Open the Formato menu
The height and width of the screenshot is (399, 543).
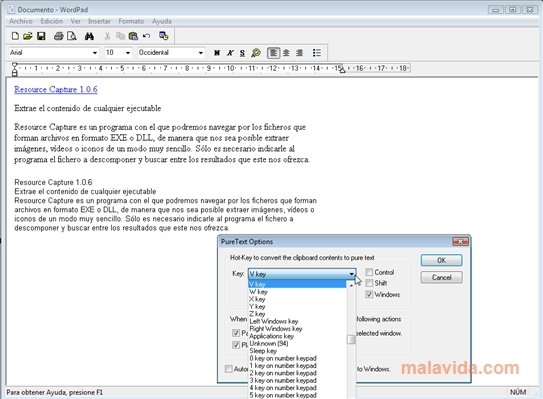[131, 21]
